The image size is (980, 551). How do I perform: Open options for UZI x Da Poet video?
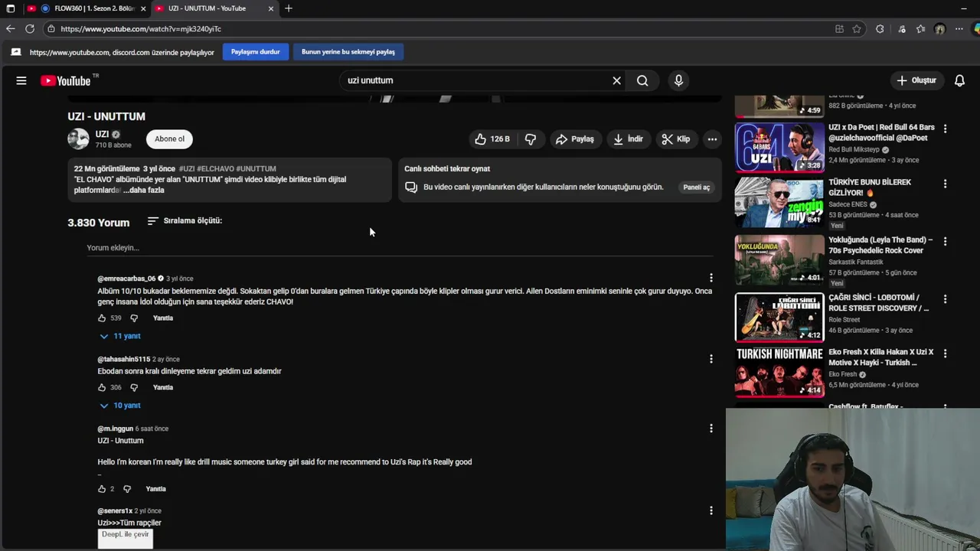pyautogui.click(x=945, y=129)
